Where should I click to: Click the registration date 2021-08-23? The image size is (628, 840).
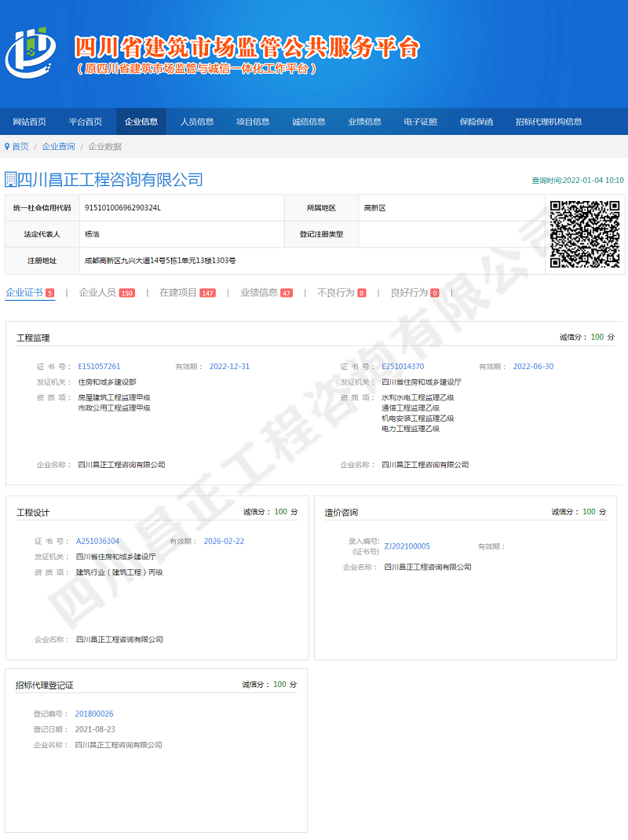96,729
